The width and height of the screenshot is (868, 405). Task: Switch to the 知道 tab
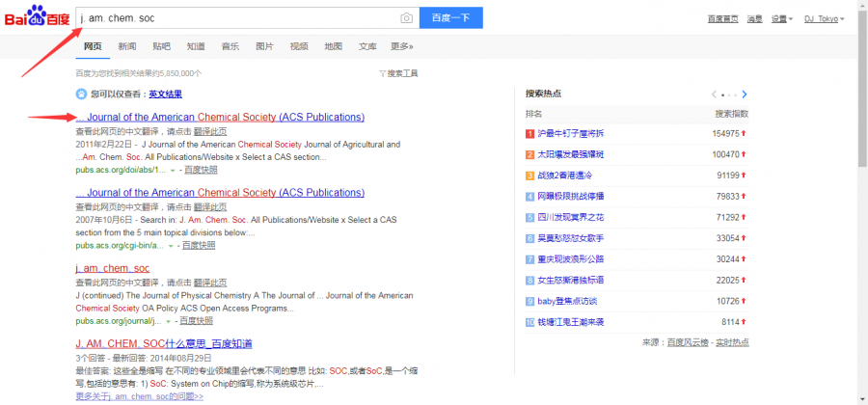coord(196,46)
